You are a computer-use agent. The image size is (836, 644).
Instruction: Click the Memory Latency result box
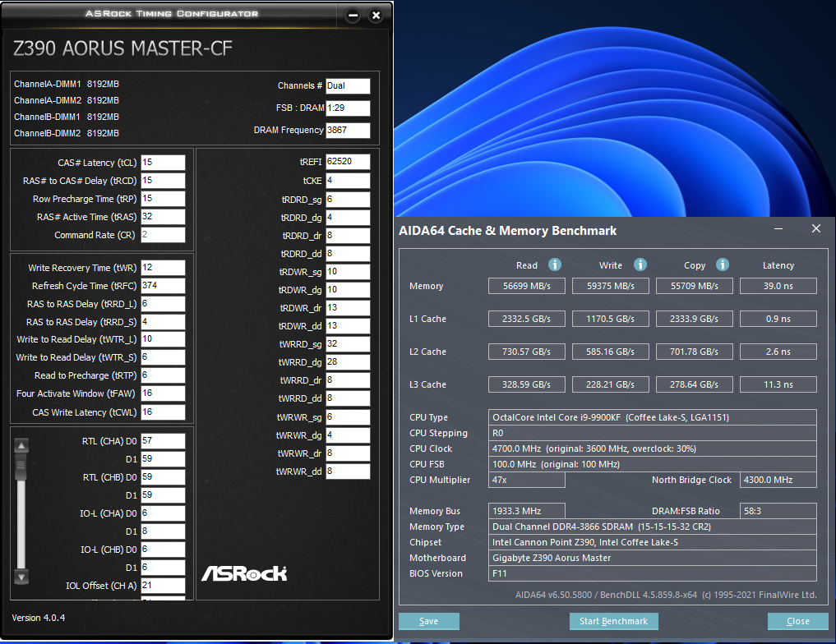click(778, 286)
